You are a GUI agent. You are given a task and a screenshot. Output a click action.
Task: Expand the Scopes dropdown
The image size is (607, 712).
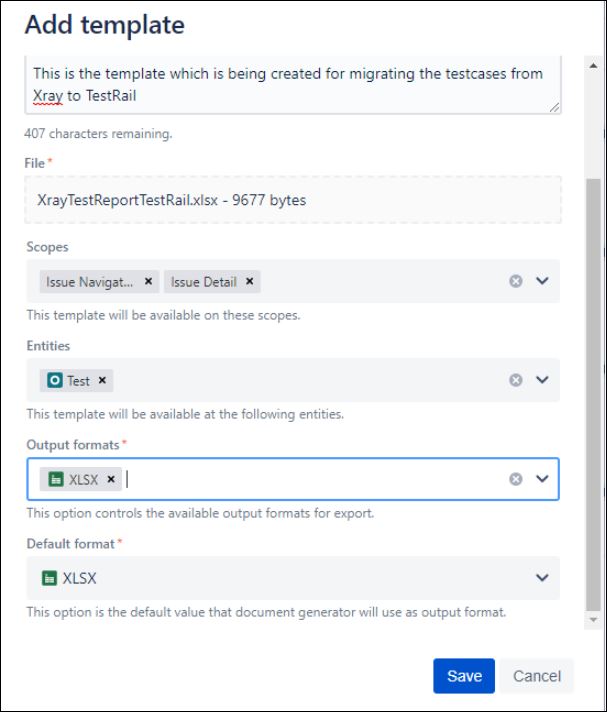(542, 281)
